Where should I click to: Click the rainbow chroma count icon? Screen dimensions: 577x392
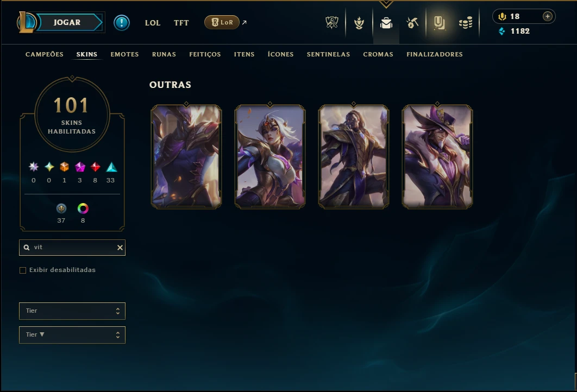click(x=83, y=208)
